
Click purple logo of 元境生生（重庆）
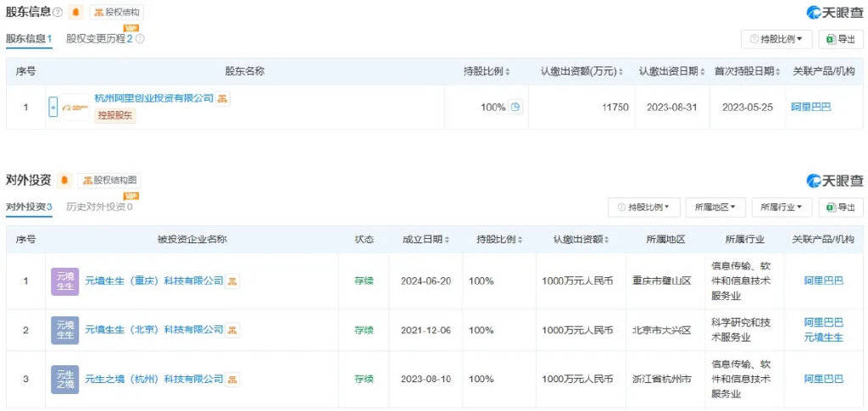(x=64, y=281)
